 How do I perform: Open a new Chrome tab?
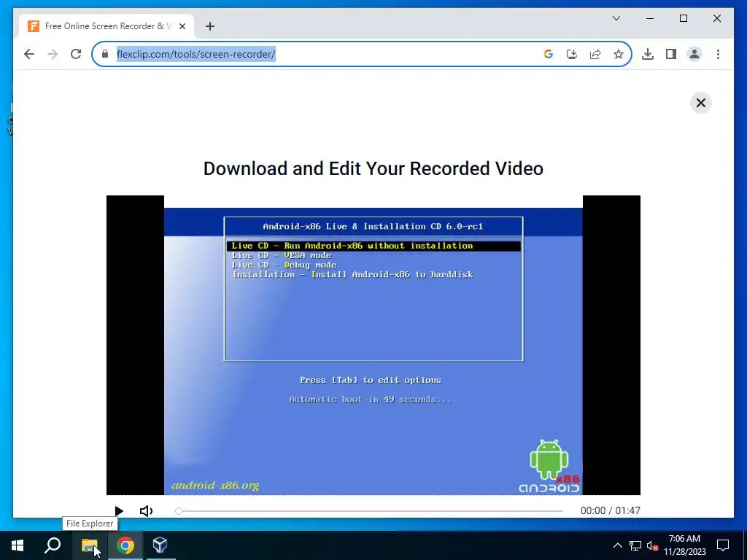point(210,26)
